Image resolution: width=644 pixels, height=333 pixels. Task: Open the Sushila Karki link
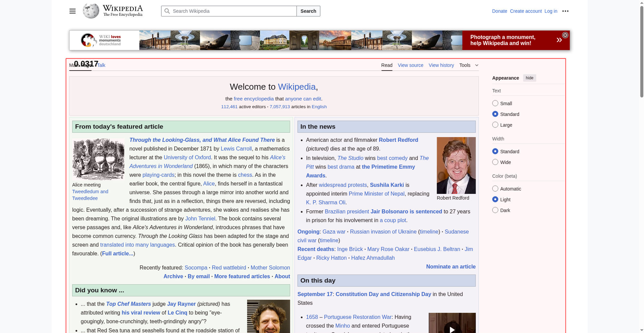pyautogui.click(x=387, y=185)
